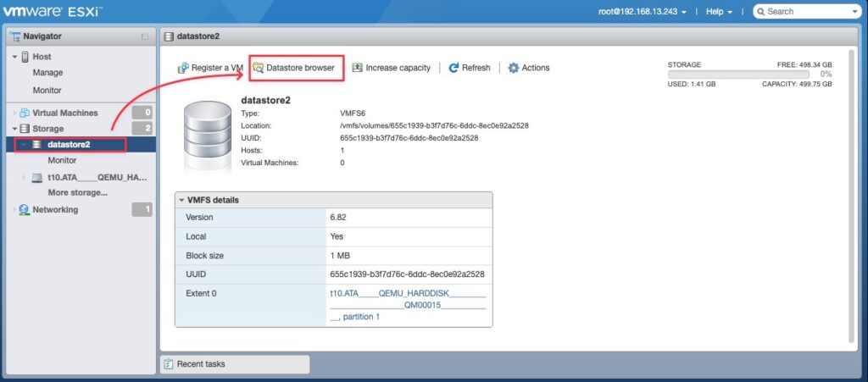This screenshot has width=868, height=382.
Task: Open the Extent 0 t10.ATA partition 1 link
Action: point(408,305)
